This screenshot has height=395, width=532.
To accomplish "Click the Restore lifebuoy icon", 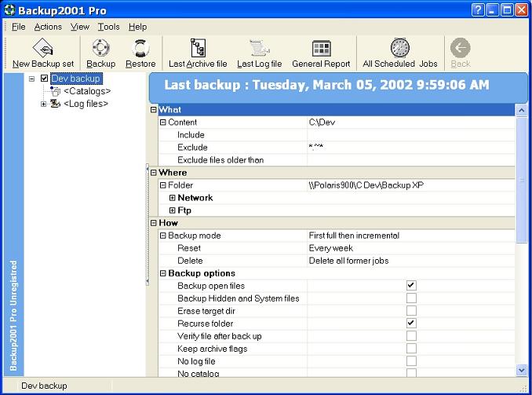I will [140, 48].
